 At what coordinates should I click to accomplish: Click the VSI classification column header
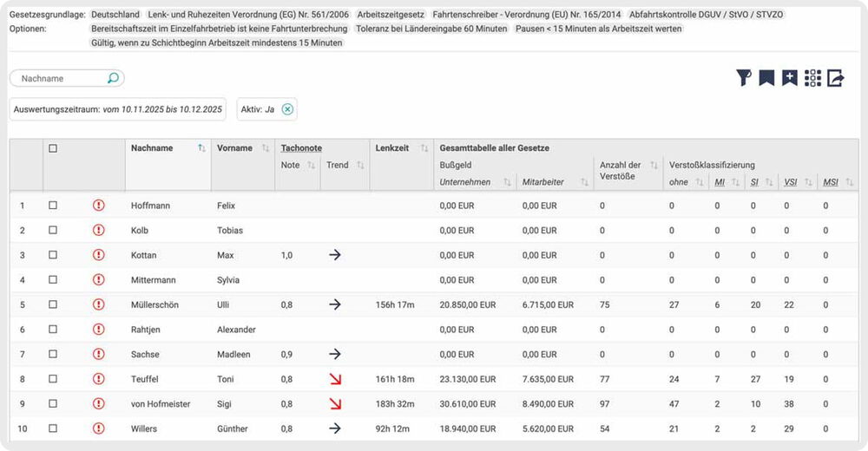[791, 182]
